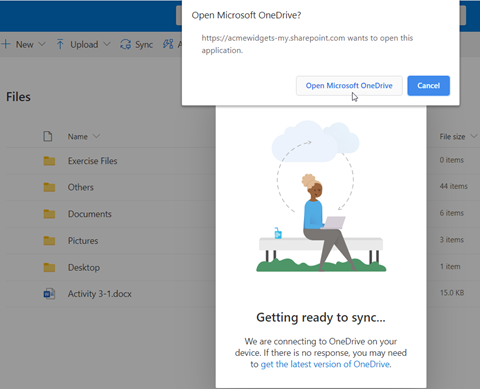
Task: Sort by the Name column header
Action: (x=78, y=137)
